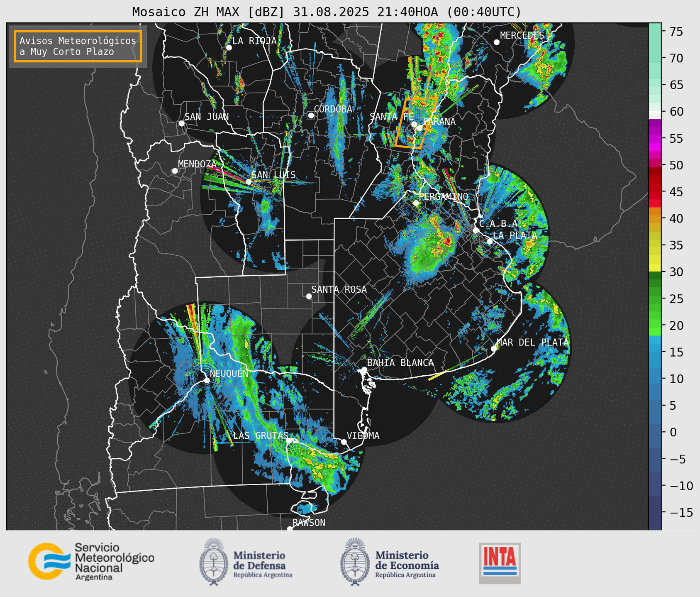This screenshot has width=700, height=597.
Task: Select the MENDOZA city label
Action: click(198, 164)
